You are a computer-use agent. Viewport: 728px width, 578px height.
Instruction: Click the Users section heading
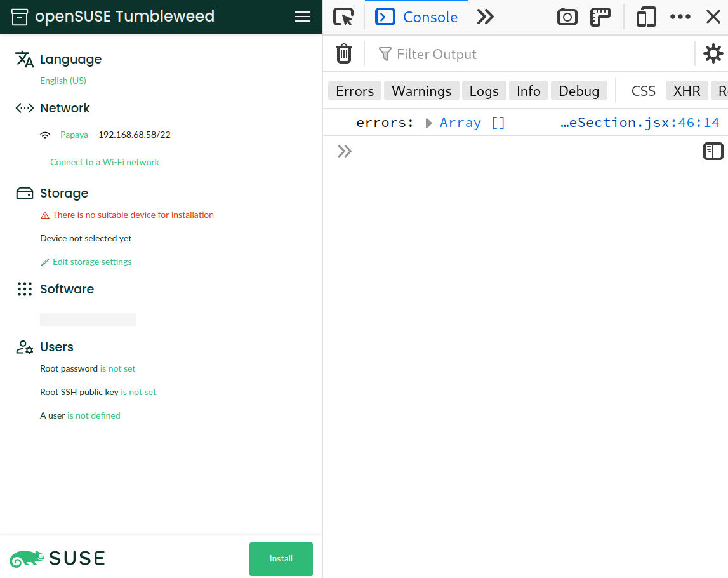(x=56, y=347)
